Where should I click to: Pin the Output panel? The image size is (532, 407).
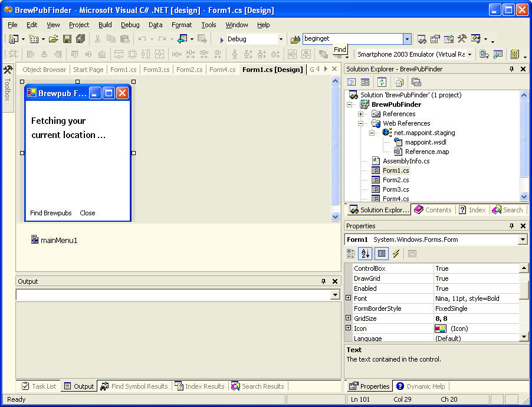pos(324,281)
